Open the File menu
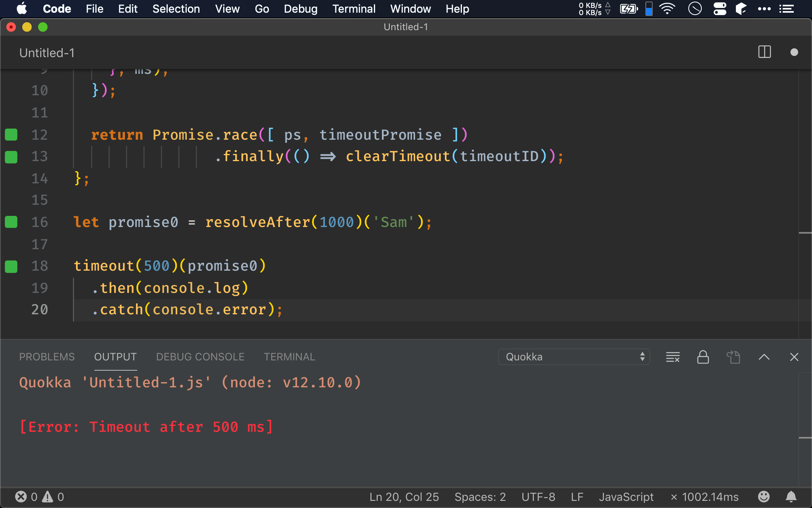812x508 pixels. click(x=94, y=9)
